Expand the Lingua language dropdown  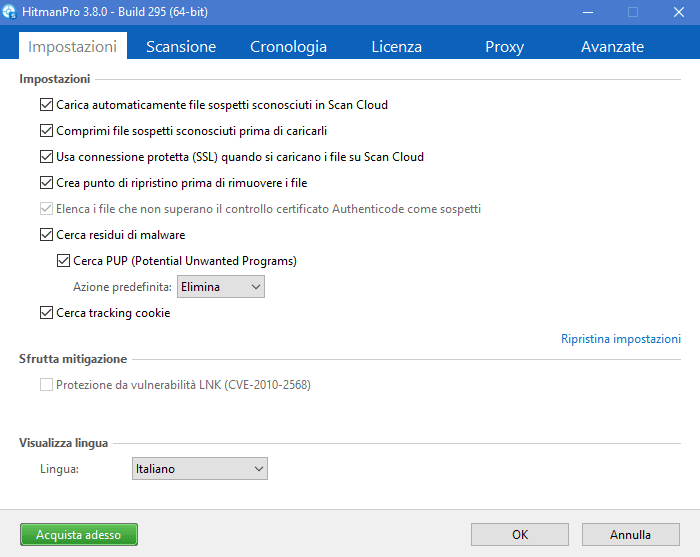click(x=199, y=469)
